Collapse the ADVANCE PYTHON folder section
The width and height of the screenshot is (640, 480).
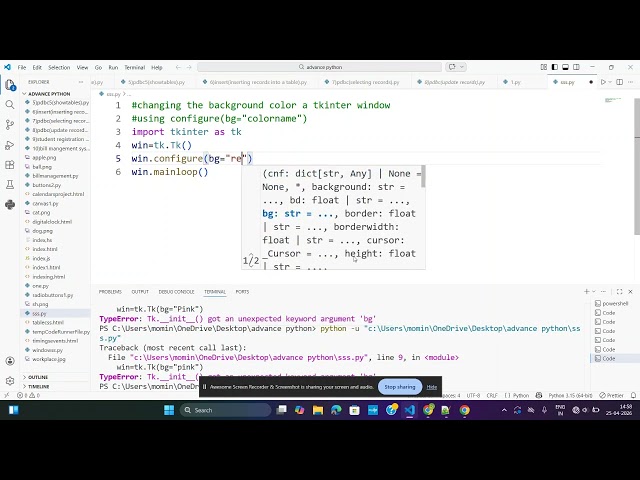(x=47, y=93)
